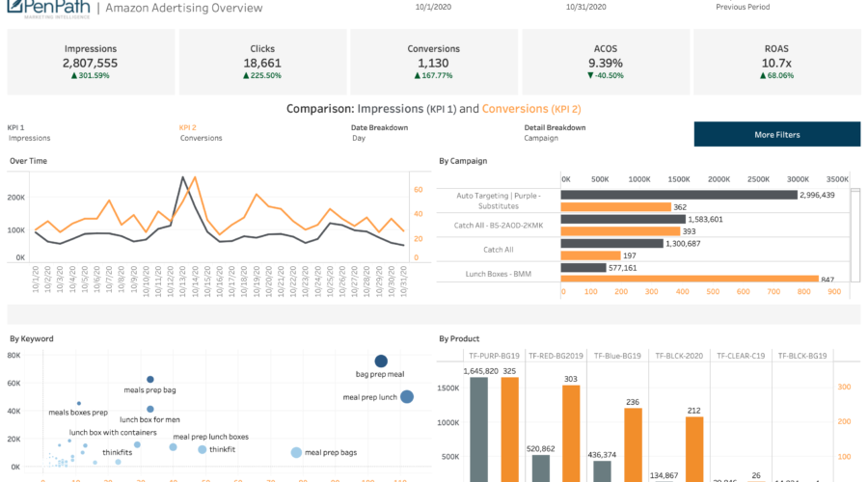Click the Auto Targeting Purple Substitutes impressions bar
868x482 pixels.
click(x=679, y=195)
